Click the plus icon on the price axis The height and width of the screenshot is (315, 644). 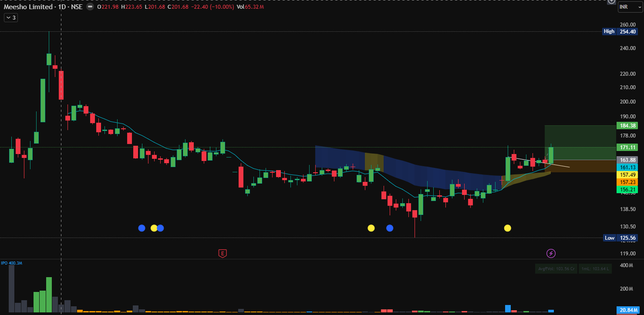[x=612, y=3]
